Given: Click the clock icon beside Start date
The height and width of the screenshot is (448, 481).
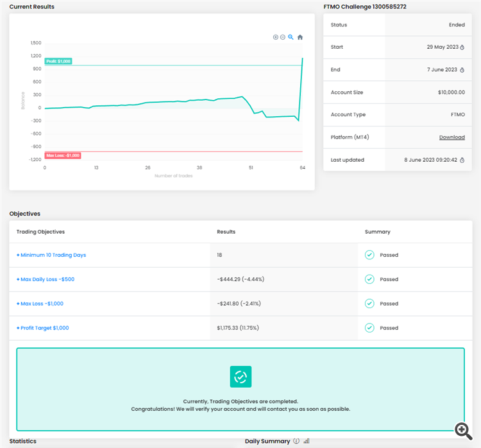Looking at the screenshot, I should 462,47.
